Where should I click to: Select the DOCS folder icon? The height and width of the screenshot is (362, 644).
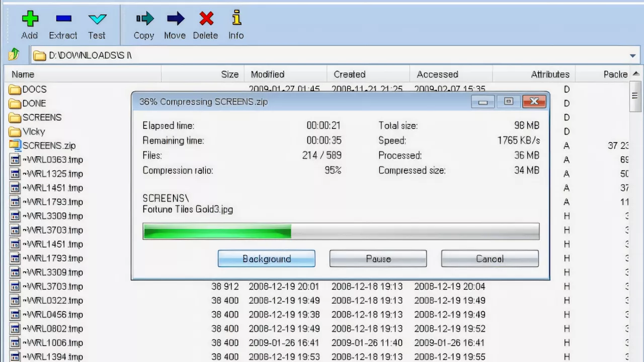[x=15, y=89]
